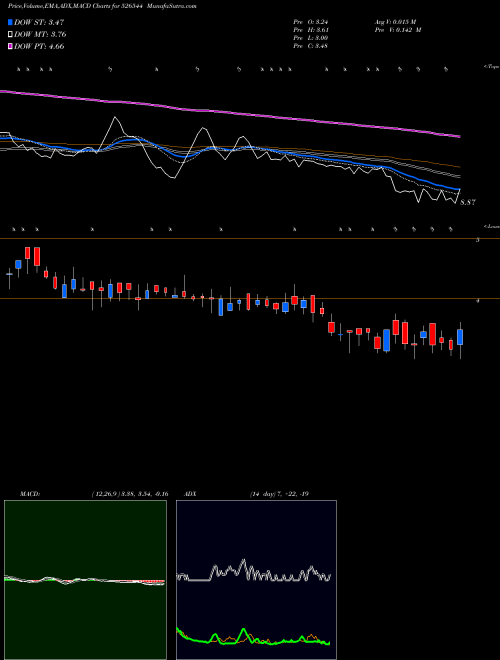This screenshot has width=500, height=660.
Task: Click the MACD: panel label
Action: (30, 494)
